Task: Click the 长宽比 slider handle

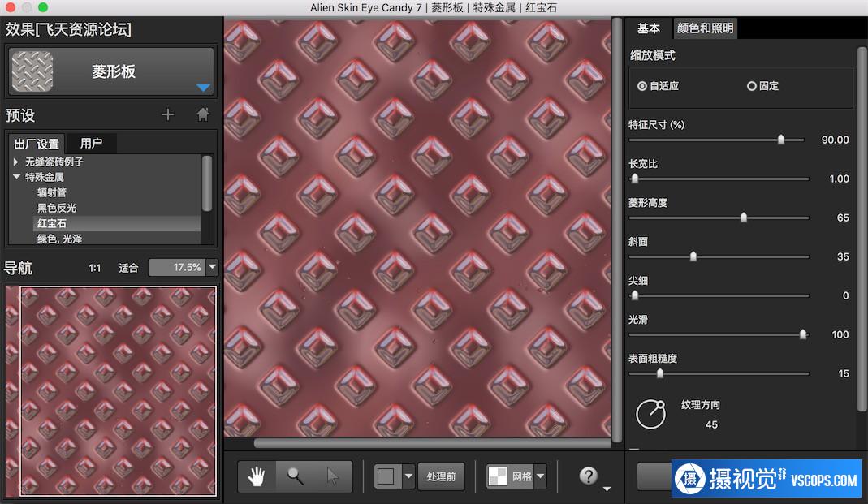Action: click(635, 178)
